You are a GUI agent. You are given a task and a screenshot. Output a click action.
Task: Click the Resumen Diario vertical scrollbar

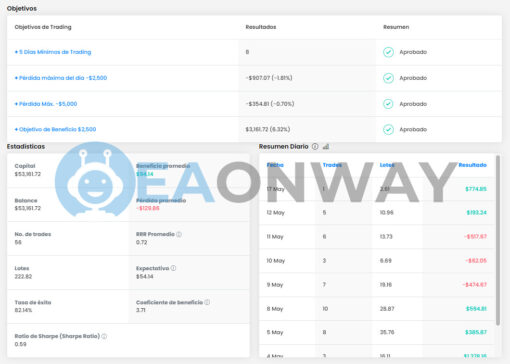pyautogui.click(x=498, y=240)
